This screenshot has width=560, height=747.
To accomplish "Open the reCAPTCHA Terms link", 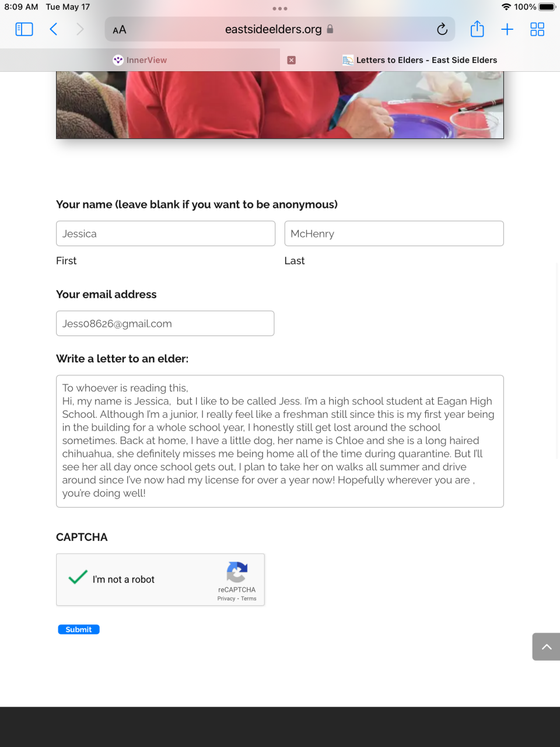I will pyautogui.click(x=249, y=598).
